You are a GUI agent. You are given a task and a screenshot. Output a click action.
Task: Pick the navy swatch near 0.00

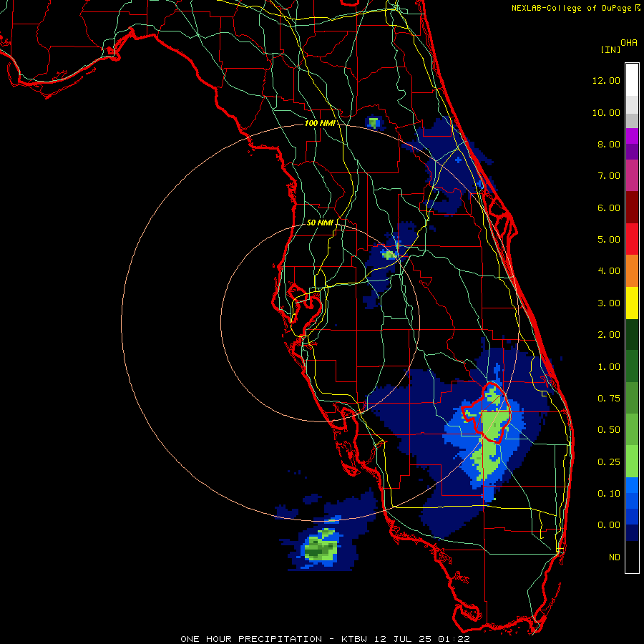point(632,532)
